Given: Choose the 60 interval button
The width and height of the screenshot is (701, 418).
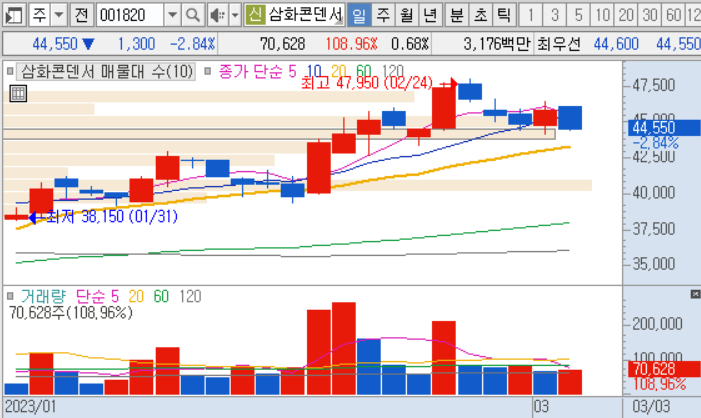Looking at the screenshot, I should point(673,15).
